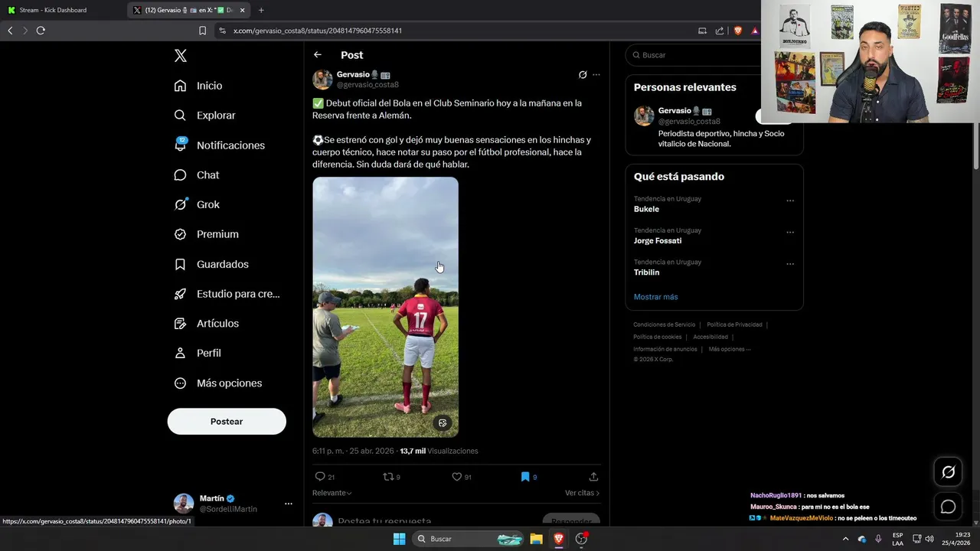Click the browser back arrow
The height and width of the screenshot is (551, 980).
pyautogui.click(x=10, y=31)
